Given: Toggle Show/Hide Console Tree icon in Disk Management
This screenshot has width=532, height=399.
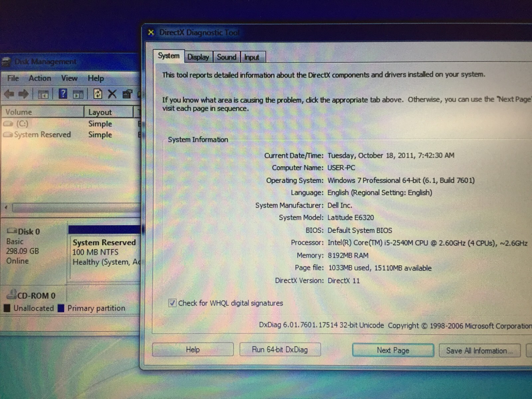Looking at the screenshot, I should coord(43,94).
